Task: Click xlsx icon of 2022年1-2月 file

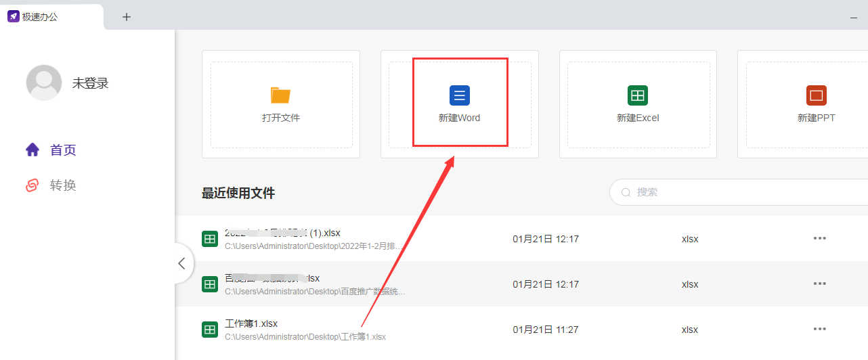Action: [x=210, y=239]
